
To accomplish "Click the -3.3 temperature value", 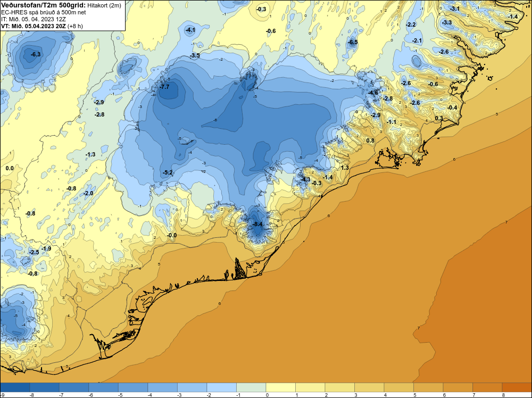I will (x=447, y=22).
